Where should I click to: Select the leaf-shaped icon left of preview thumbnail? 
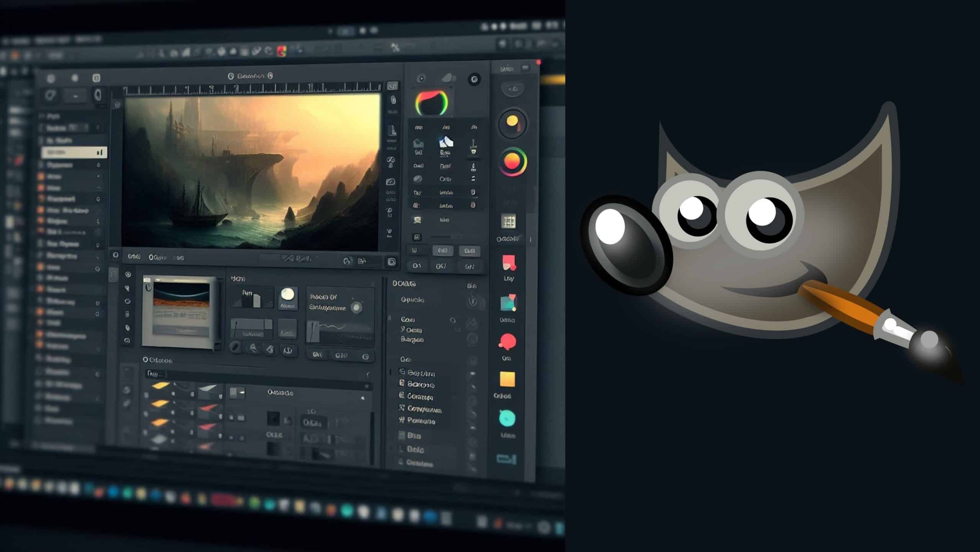click(127, 328)
